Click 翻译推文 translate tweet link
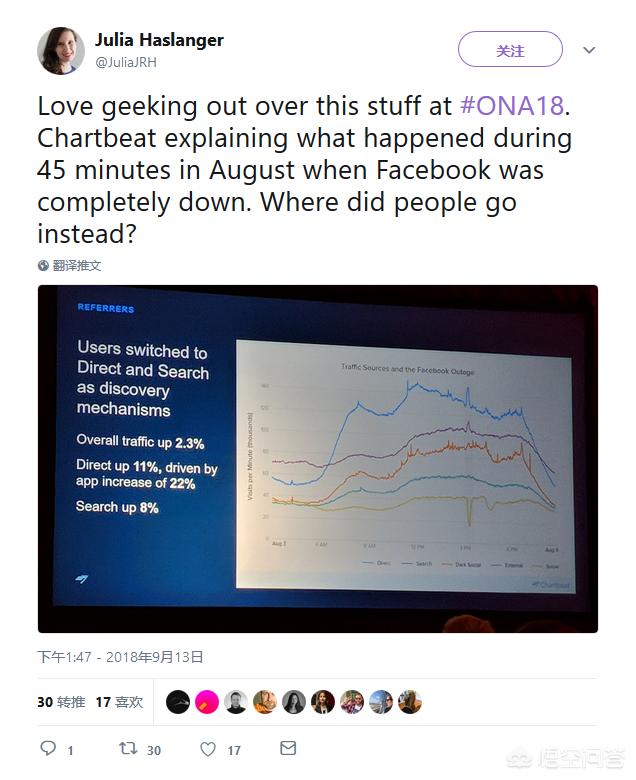This screenshot has height=780, width=636. pyautogui.click(x=77, y=266)
